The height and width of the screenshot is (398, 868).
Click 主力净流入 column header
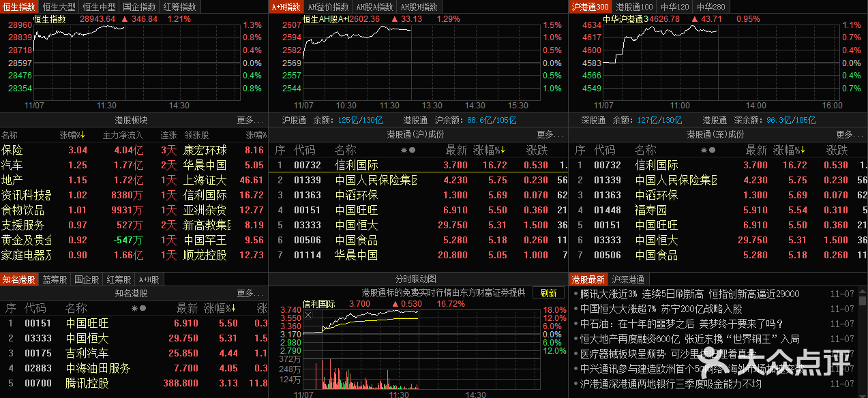coord(123,135)
